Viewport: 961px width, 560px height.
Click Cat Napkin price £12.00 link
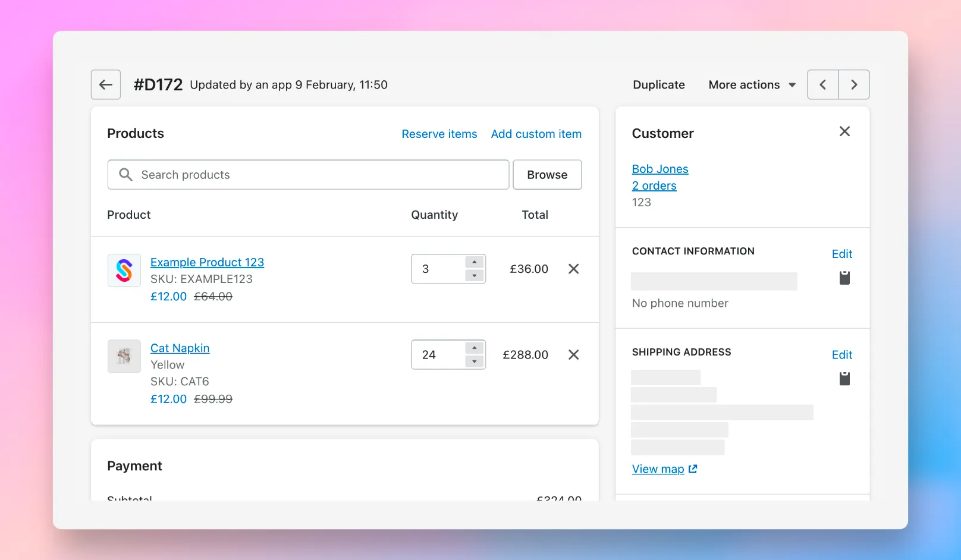tap(168, 399)
